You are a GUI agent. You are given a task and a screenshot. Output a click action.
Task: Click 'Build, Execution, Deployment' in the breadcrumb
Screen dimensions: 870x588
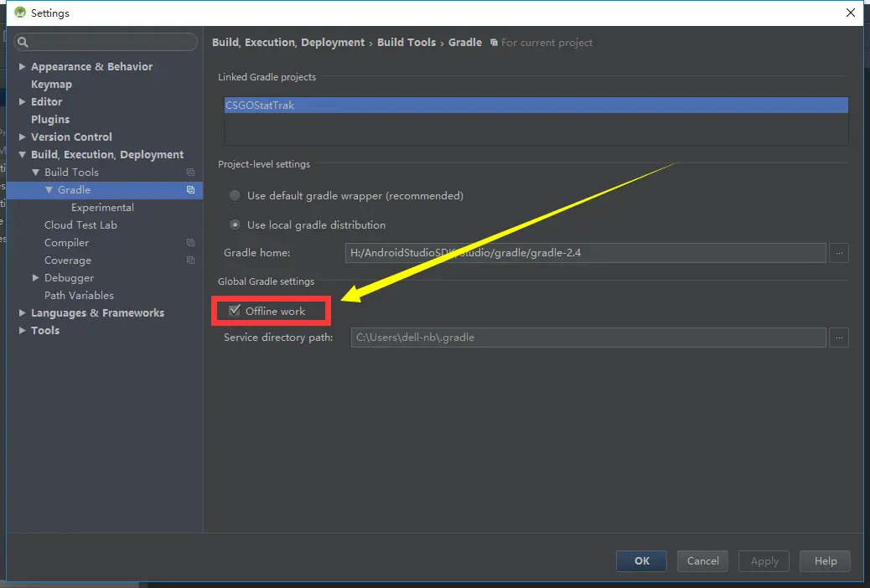288,43
